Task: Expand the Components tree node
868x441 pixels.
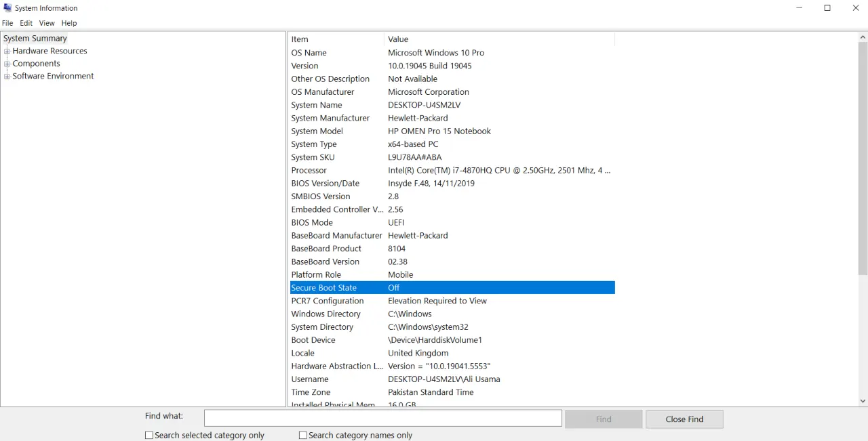Action: 7,64
